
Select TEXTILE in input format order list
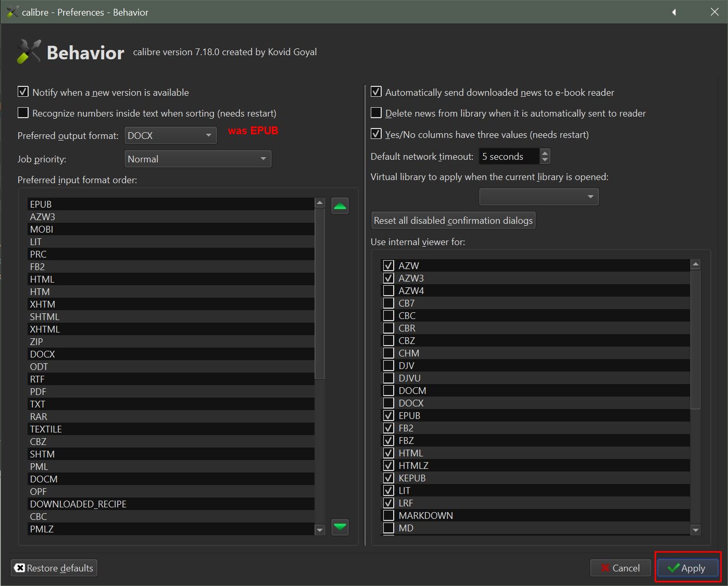[171, 429]
